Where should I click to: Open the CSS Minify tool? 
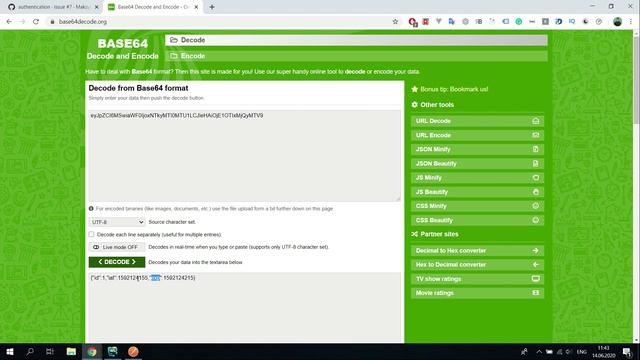(477, 206)
